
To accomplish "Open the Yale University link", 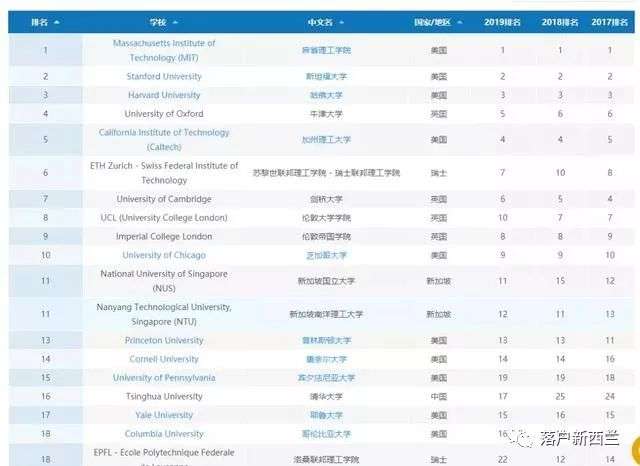I will click(164, 415).
